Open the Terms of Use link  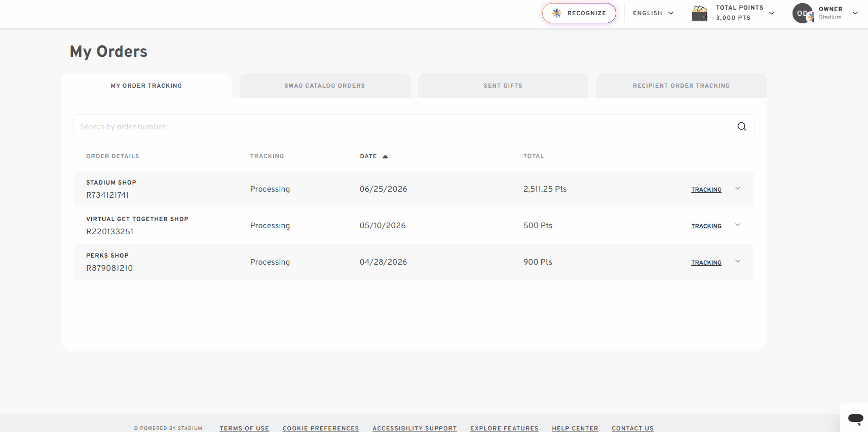coord(244,428)
